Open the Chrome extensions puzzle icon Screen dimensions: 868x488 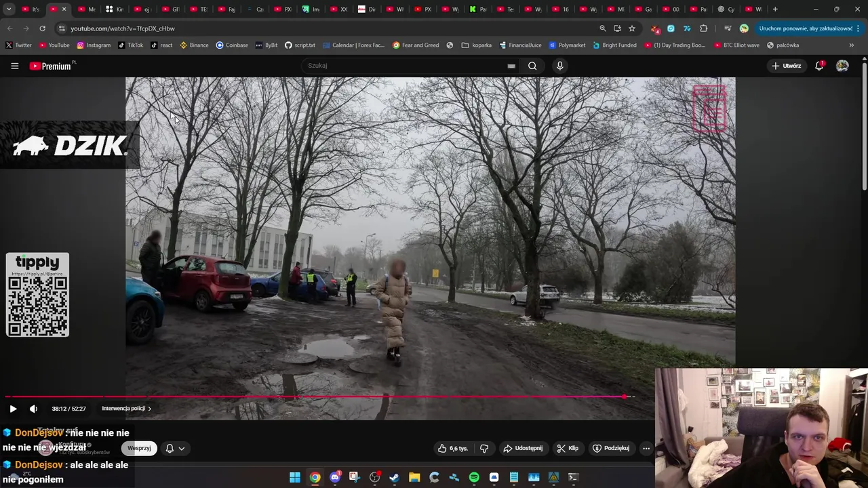[703, 28]
